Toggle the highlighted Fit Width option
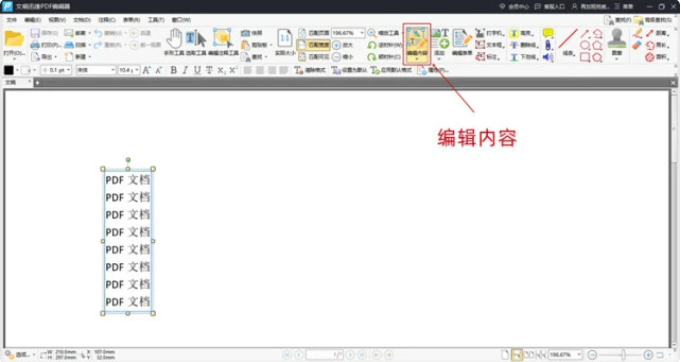 tap(314, 45)
